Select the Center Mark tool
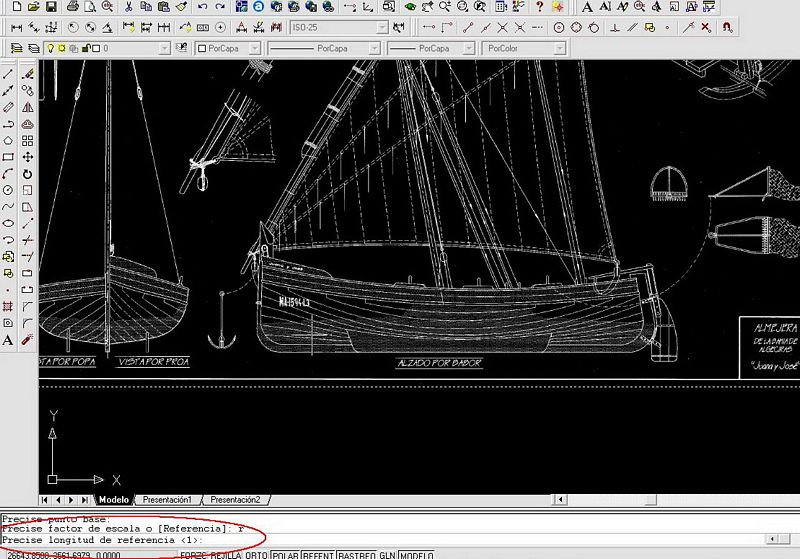Image resolution: width=800 pixels, height=559 pixels. point(220,28)
